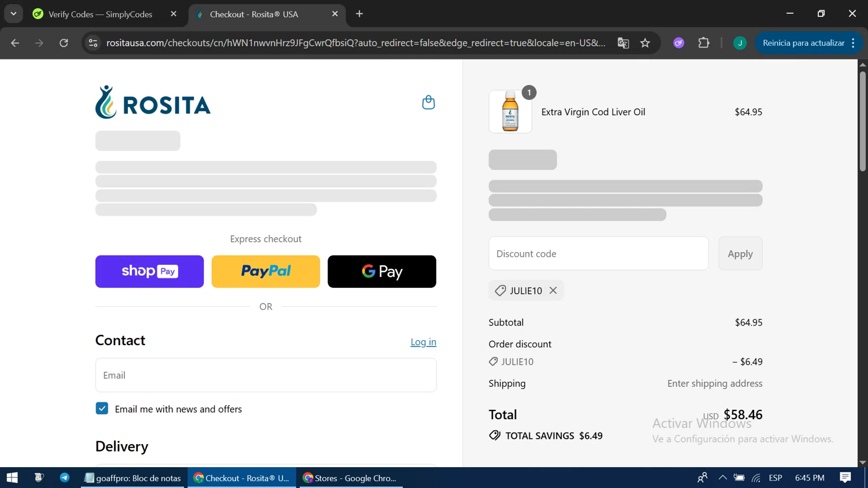Switch to the Verify Codes SimplyCodes tab

click(x=100, y=14)
